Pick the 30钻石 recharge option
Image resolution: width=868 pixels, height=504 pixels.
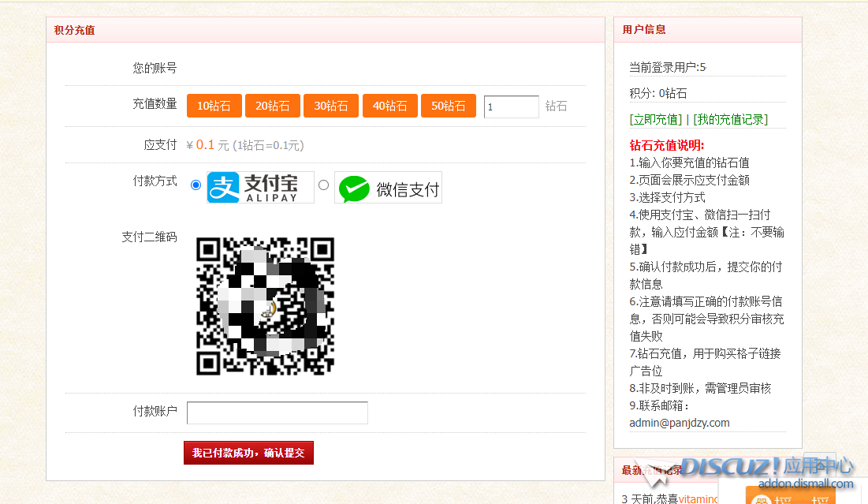[331, 106]
